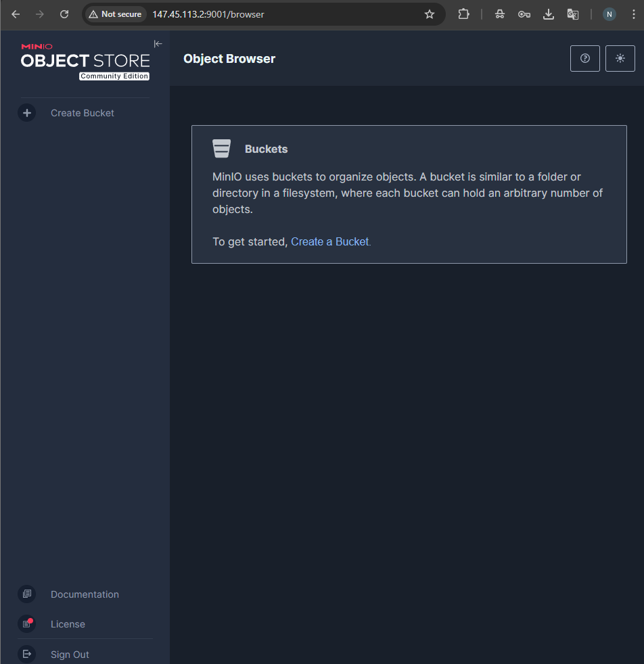Open the License menu item text

pyautogui.click(x=68, y=624)
